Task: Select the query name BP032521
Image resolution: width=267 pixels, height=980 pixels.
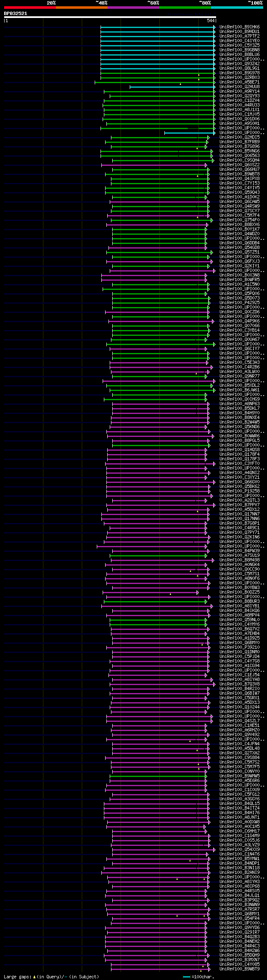Action: tap(16, 13)
